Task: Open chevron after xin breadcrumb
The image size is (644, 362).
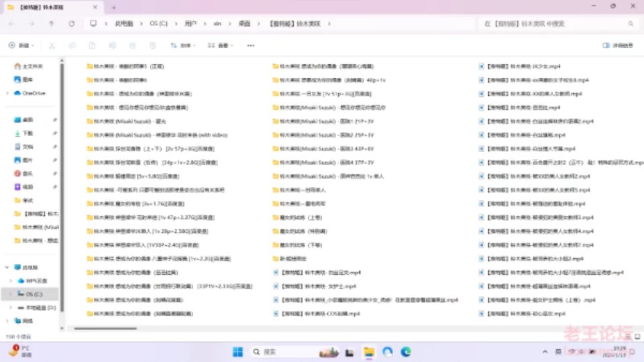Action: [229, 24]
